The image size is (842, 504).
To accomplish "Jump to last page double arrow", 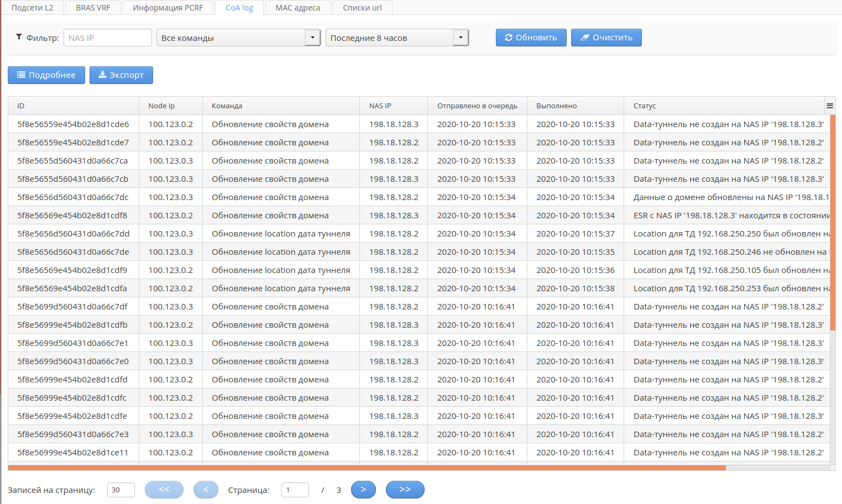I will click(x=405, y=490).
